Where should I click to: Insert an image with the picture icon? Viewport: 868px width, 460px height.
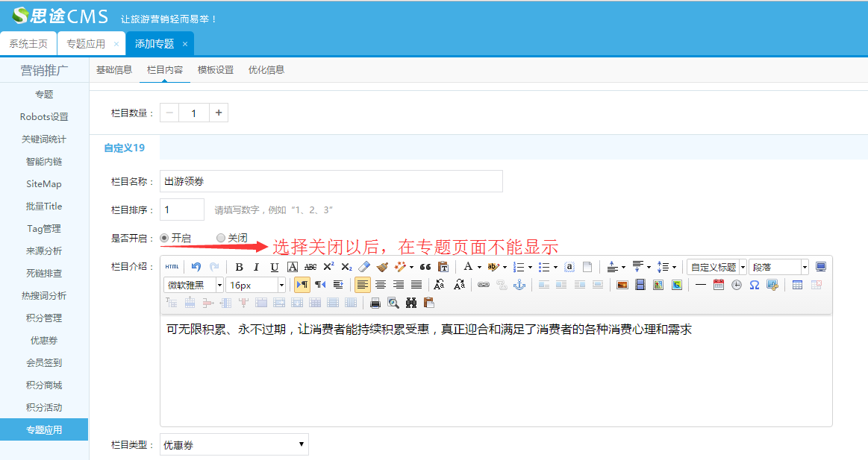click(x=622, y=285)
